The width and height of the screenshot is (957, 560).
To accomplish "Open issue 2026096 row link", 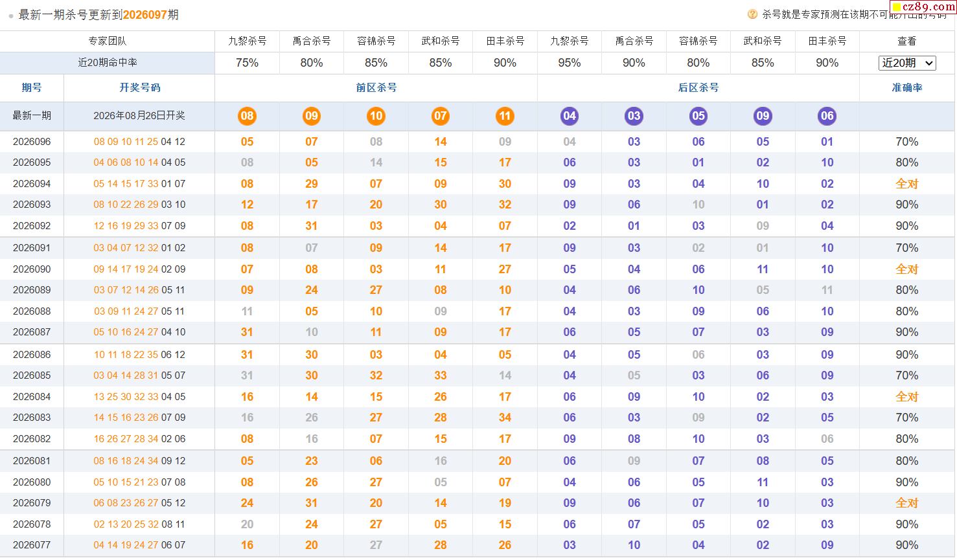I will (32, 142).
